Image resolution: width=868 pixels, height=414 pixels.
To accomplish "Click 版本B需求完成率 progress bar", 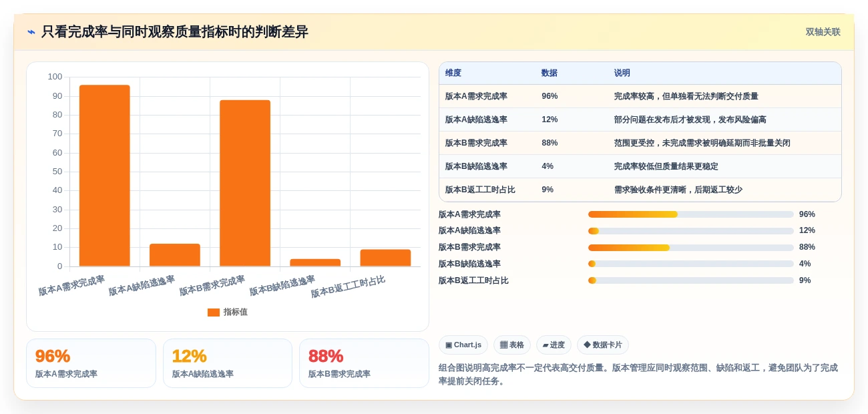I will (690, 248).
